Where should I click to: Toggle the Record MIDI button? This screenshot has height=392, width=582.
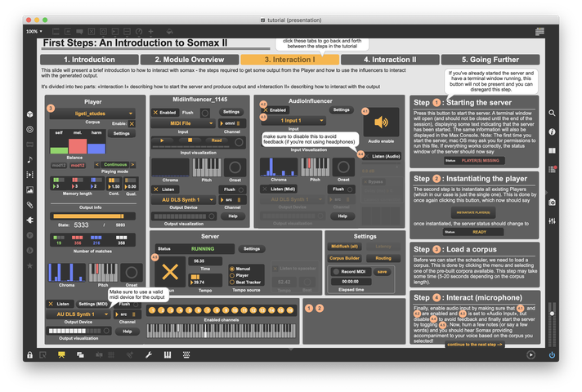coord(336,271)
